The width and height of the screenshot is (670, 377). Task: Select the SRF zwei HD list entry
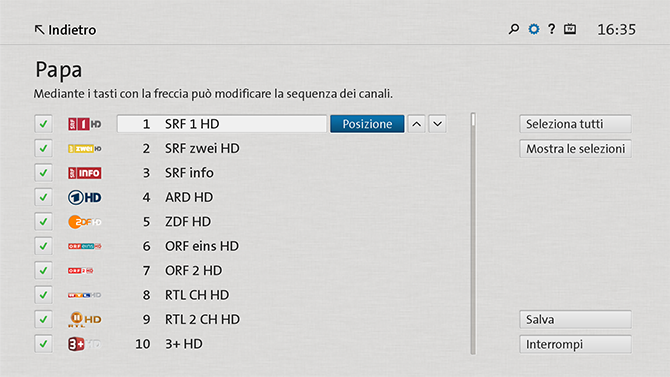(x=202, y=148)
